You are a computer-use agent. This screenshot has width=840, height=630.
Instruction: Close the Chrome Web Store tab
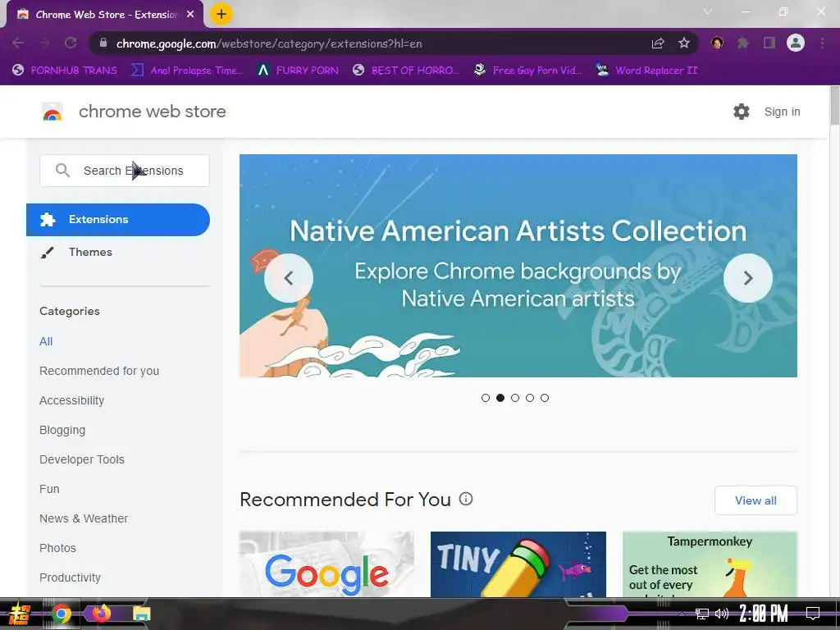click(190, 15)
